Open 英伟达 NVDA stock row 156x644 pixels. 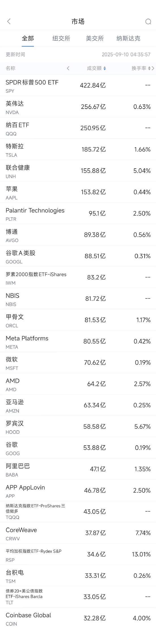[x=78, y=107]
